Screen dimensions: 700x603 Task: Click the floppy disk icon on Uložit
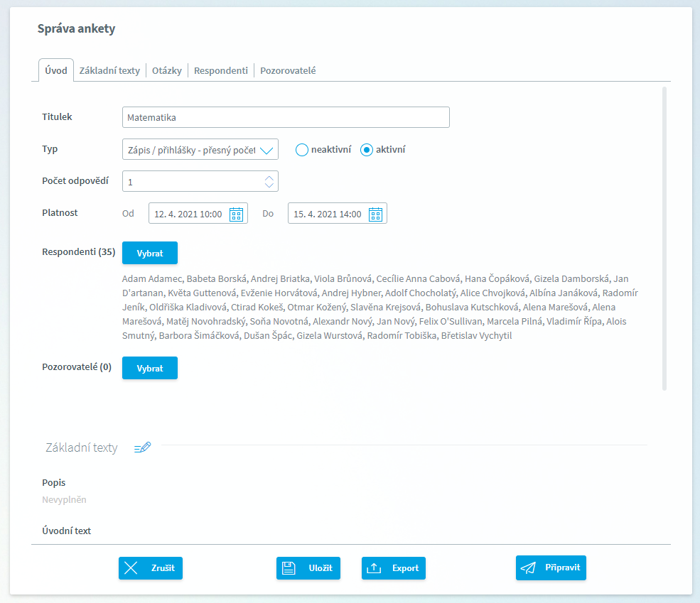pos(289,567)
